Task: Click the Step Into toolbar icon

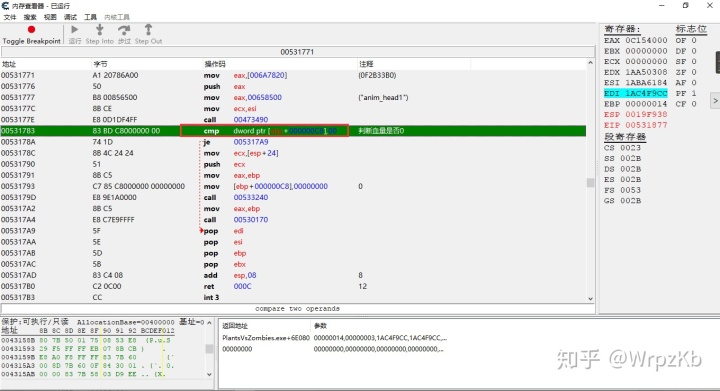Action: point(99,30)
